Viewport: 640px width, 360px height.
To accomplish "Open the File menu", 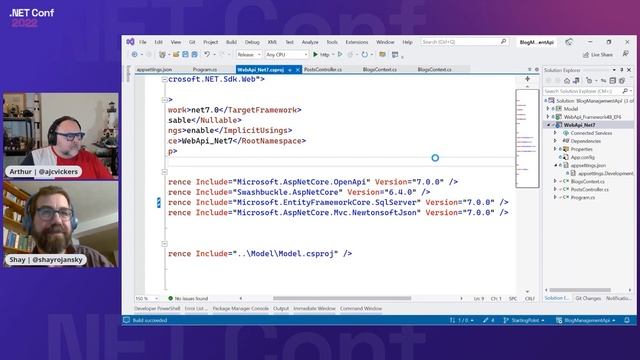I will click(143, 42).
